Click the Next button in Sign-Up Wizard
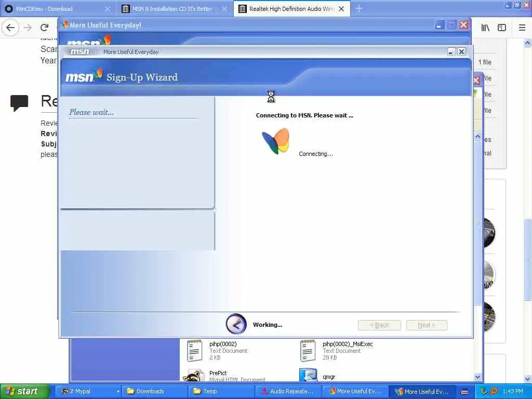The height and width of the screenshot is (399, 532). tap(427, 325)
